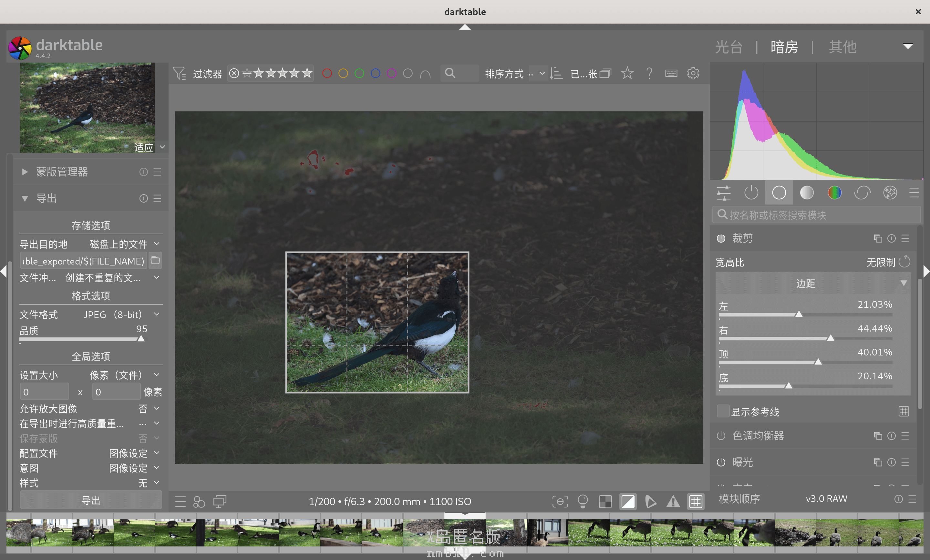Toggle the raw overexposed indicator icon
Screen dimensions: 930x560
[x=605, y=502]
